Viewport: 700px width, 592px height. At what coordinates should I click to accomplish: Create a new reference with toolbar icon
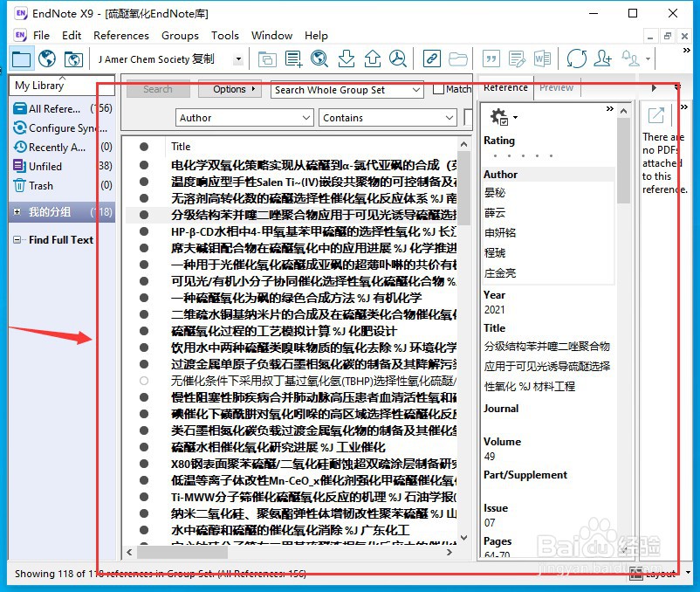[x=294, y=59]
